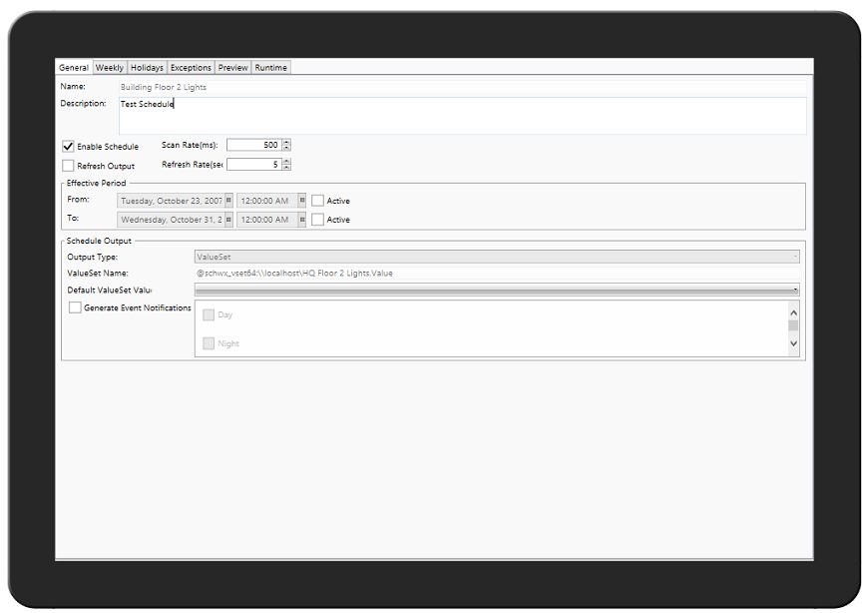Viewport: 868px width, 613px height.
Task: Expand the Default ValueSet Value dropdown
Action: (795, 290)
